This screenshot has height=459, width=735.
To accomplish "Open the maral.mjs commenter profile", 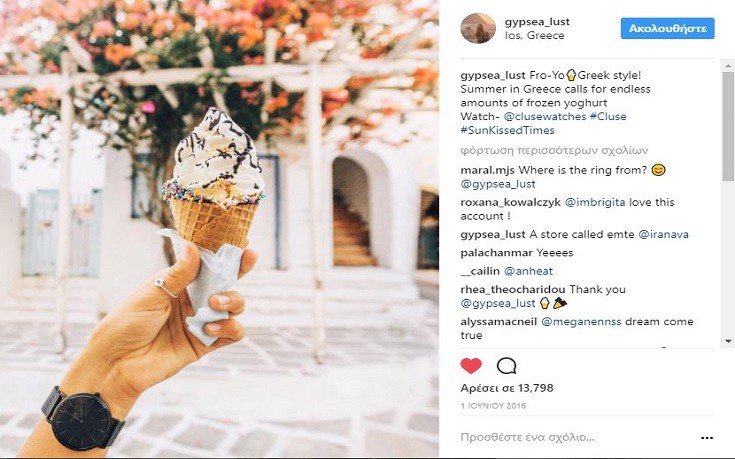I will 487,170.
